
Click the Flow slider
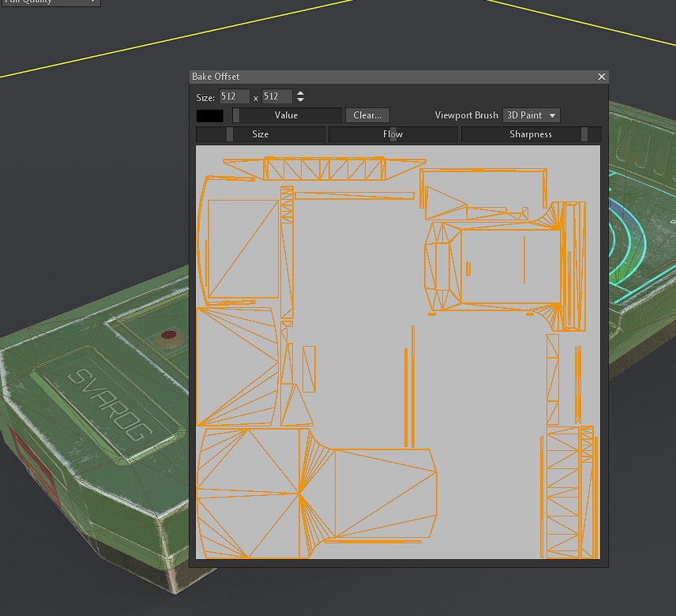pyautogui.click(x=392, y=134)
